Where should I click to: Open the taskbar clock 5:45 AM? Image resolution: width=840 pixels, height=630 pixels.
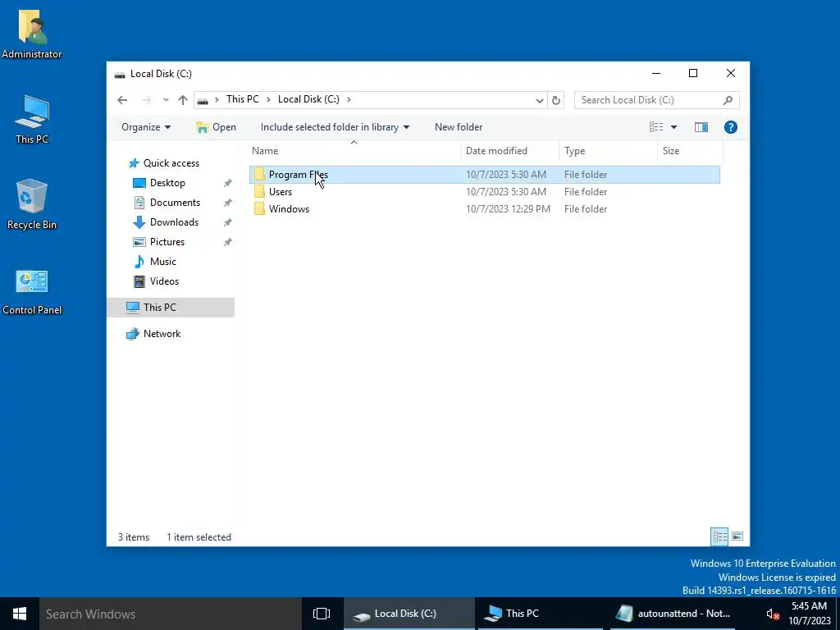pos(809,614)
